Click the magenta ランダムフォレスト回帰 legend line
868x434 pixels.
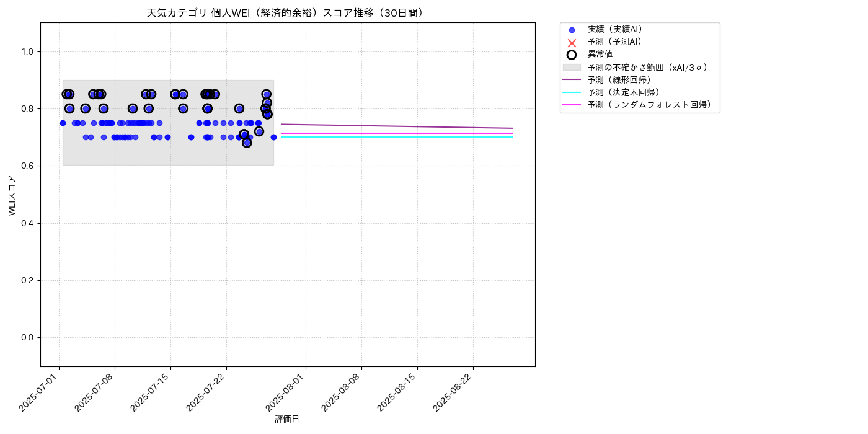(x=572, y=105)
